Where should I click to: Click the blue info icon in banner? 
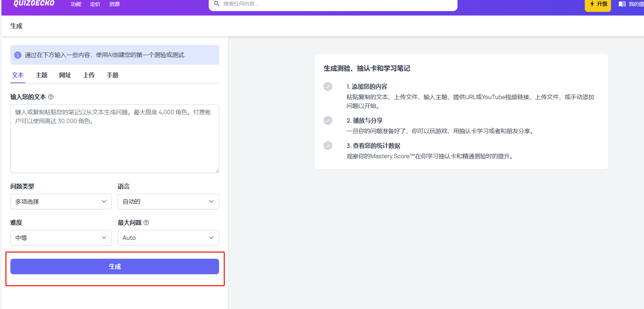pos(18,55)
